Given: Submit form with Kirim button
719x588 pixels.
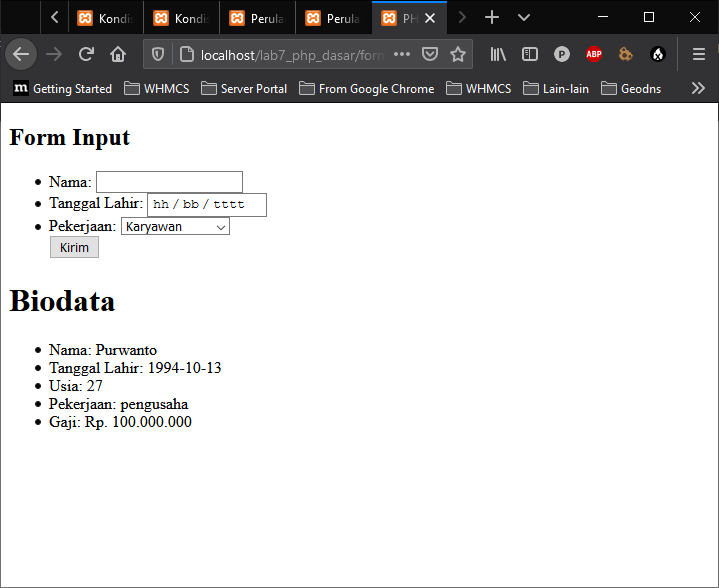Looking at the screenshot, I should (x=74, y=247).
